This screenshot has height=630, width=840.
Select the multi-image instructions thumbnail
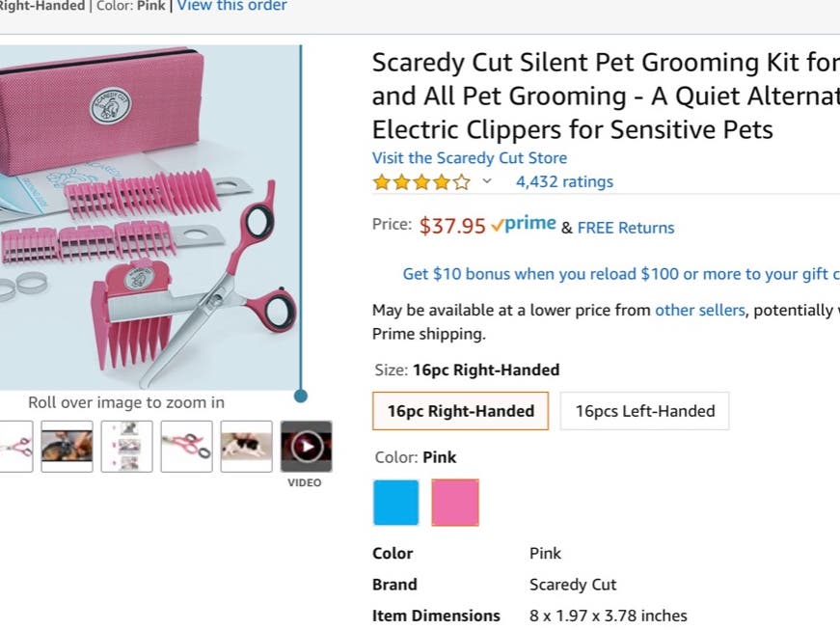point(127,447)
